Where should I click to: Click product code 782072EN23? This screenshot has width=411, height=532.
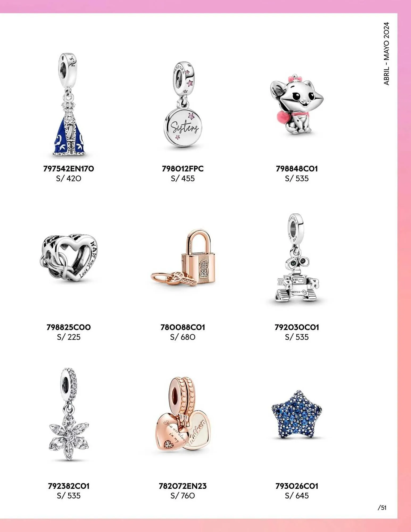click(x=183, y=486)
